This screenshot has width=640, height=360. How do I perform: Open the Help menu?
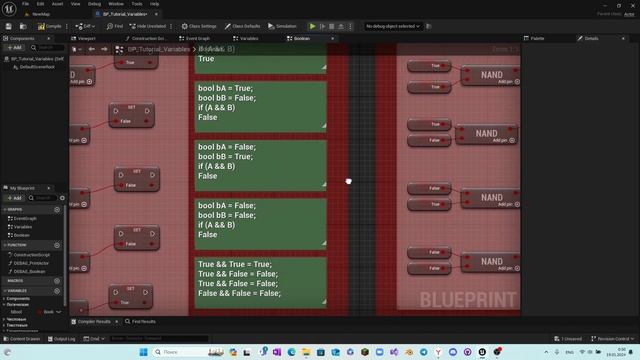point(154,4)
